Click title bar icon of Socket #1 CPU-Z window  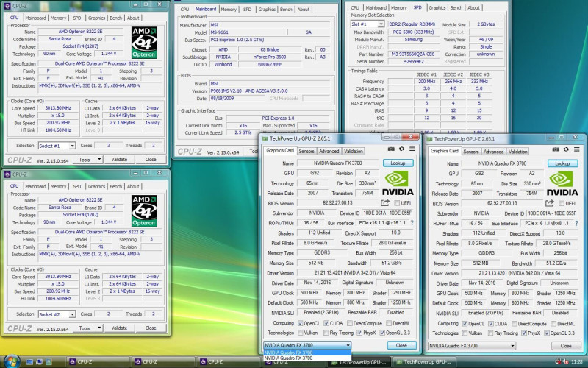pyautogui.click(x=7, y=6)
